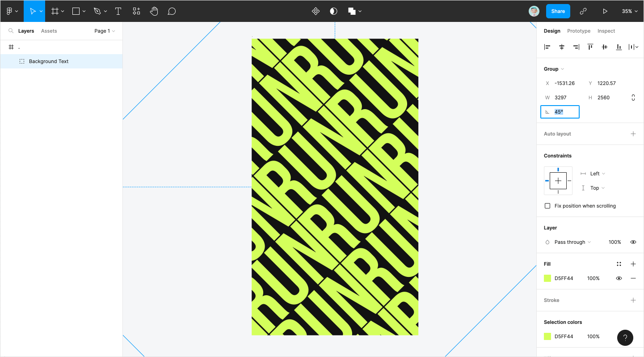
Task: Open the Resources tool in the toolbar
Action: (136, 11)
